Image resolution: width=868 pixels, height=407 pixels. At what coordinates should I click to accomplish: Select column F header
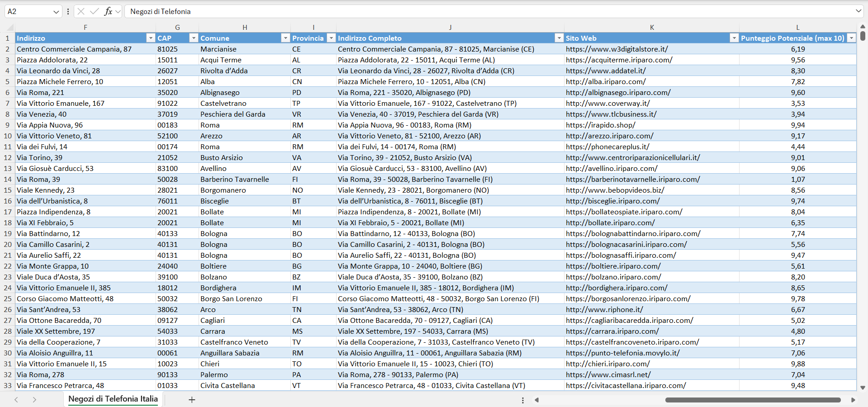click(85, 28)
